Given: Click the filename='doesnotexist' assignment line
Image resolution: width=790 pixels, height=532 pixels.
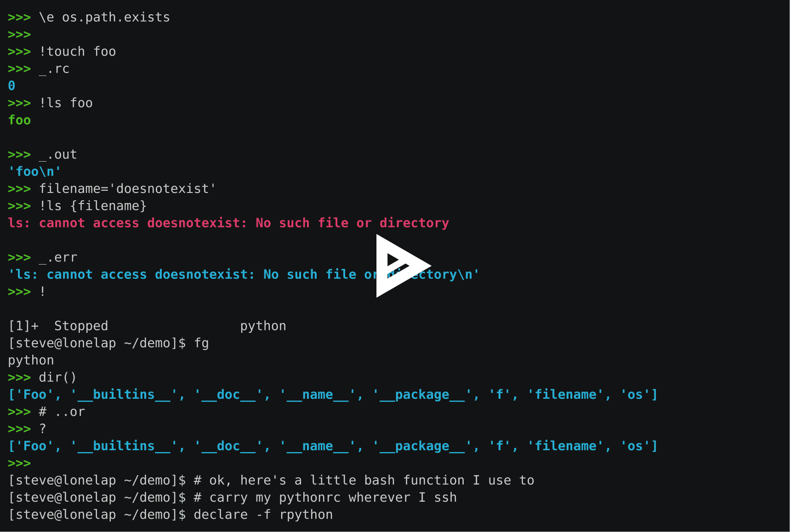Looking at the screenshot, I should [x=112, y=189].
